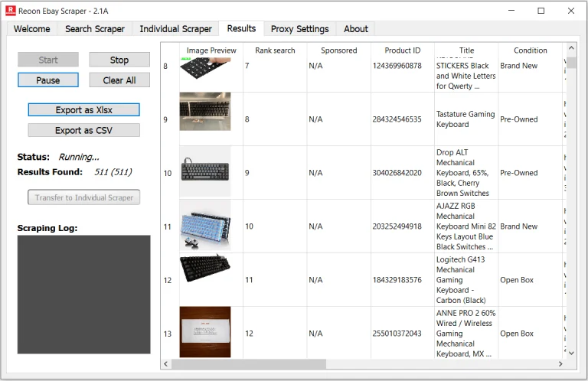Click the Tastature Gaming Keyboard title cell

(x=466, y=119)
